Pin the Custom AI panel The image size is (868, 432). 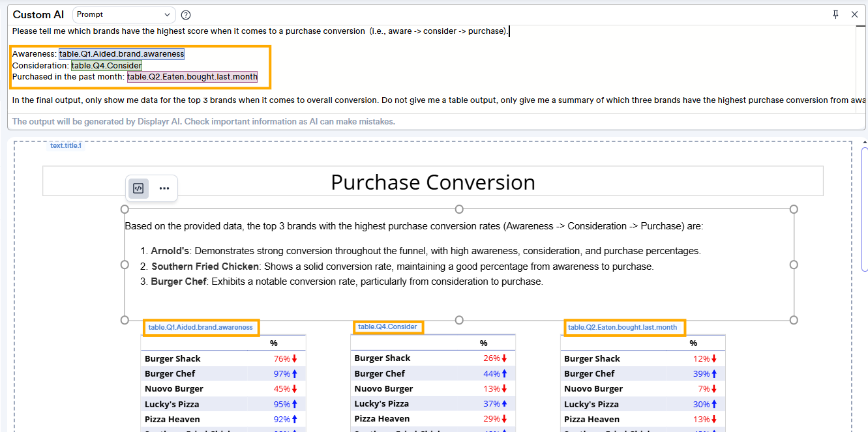(836, 14)
